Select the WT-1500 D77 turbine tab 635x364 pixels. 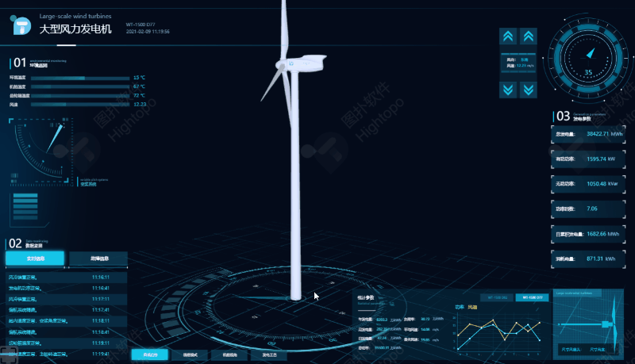click(x=532, y=297)
